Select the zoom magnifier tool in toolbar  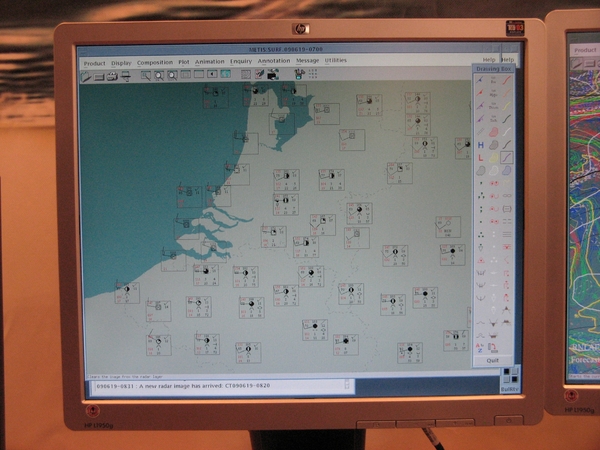pos(159,75)
